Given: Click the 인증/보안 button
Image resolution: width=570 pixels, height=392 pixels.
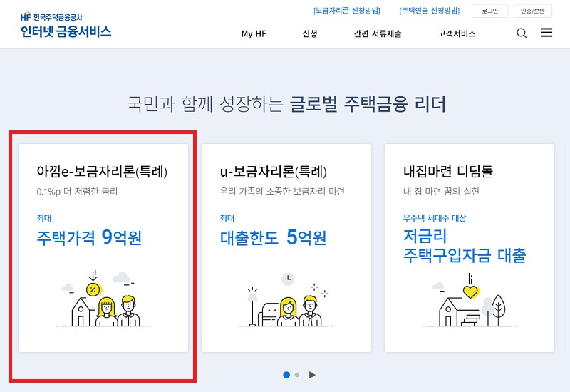Looking at the screenshot, I should point(532,11).
